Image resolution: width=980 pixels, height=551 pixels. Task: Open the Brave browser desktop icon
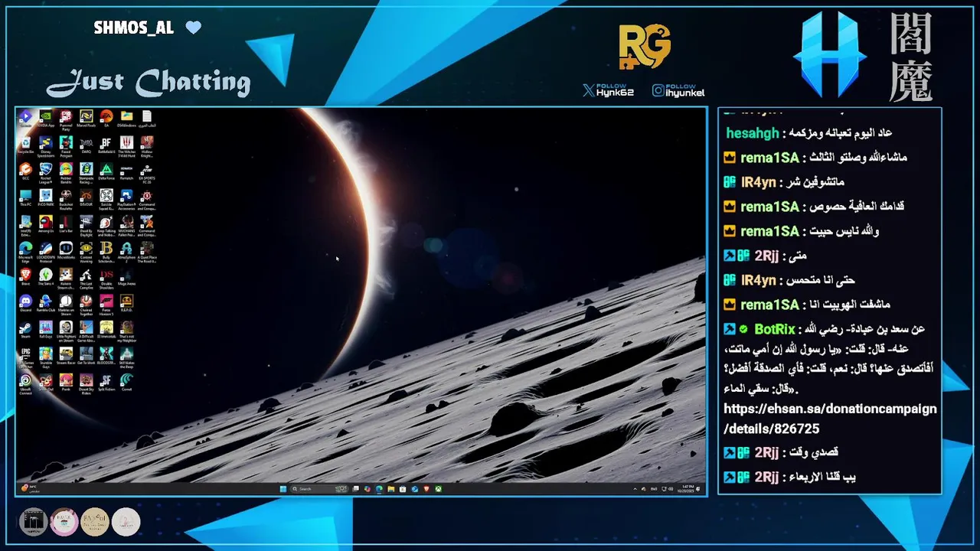25,276
